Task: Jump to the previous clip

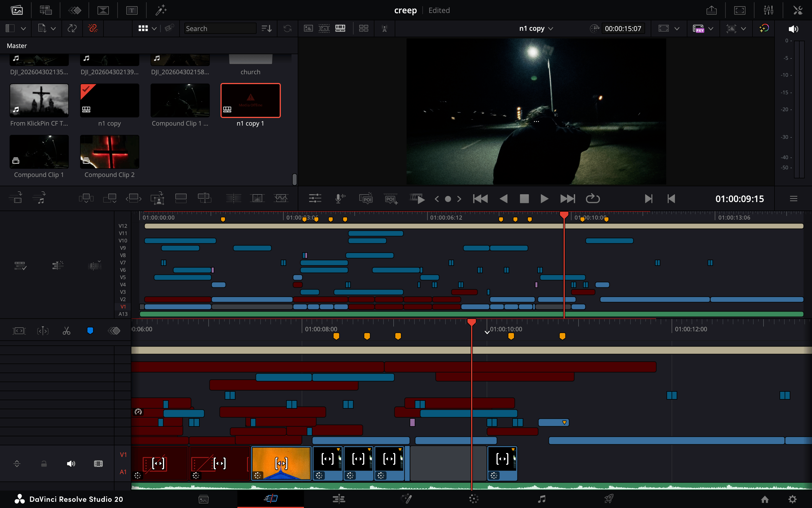Action: [x=480, y=199]
